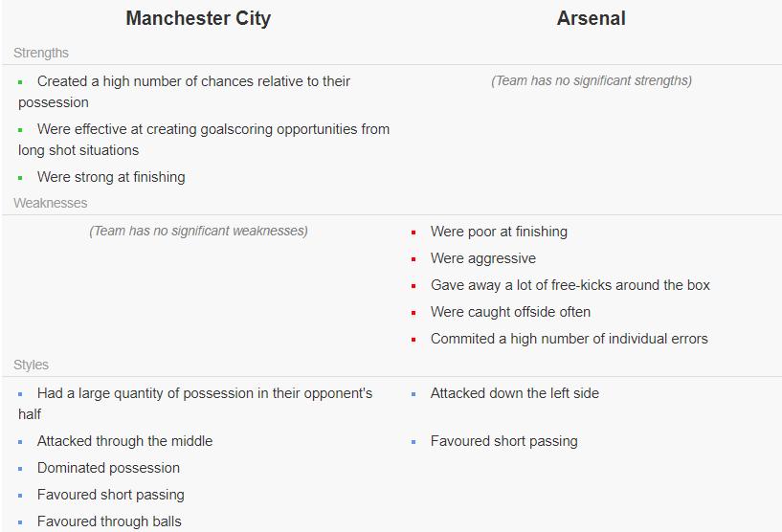
Task: Click 'Created a high number of chances' strength
Action: click(x=193, y=81)
